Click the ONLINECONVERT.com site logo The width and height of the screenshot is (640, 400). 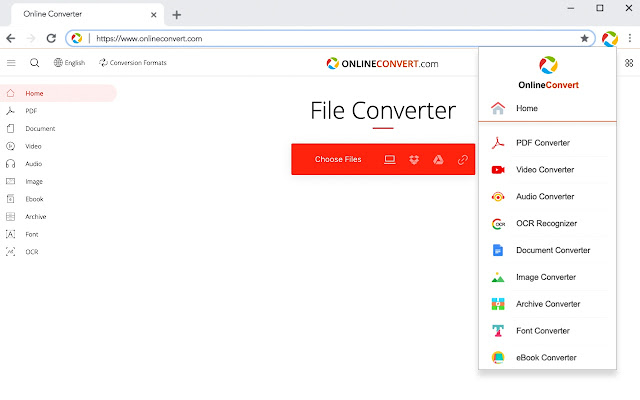coord(382,63)
